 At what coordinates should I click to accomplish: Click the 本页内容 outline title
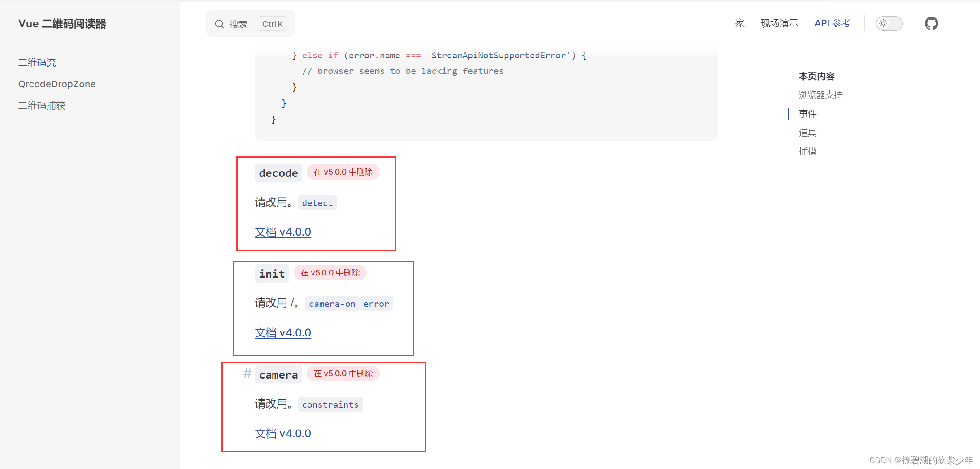point(816,76)
